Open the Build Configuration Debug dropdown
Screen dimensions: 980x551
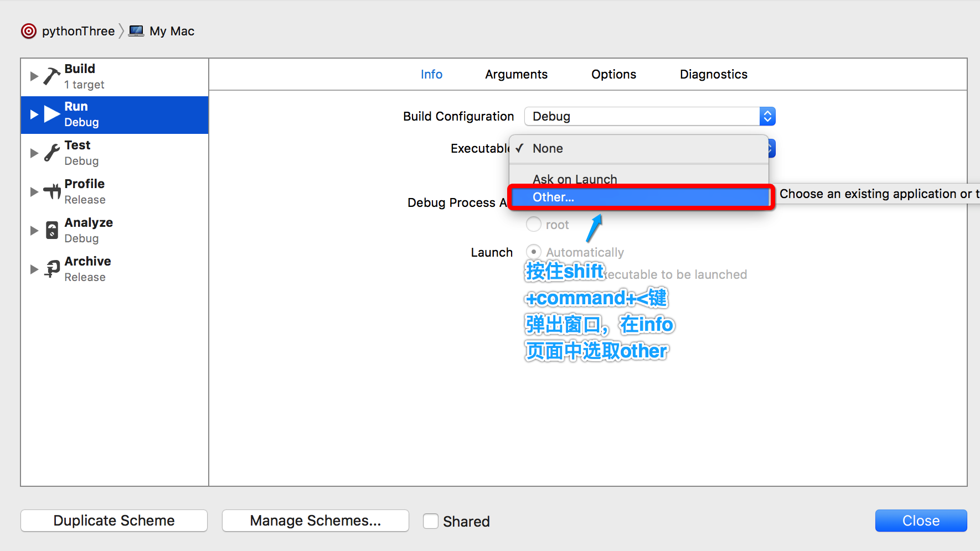[x=650, y=116]
